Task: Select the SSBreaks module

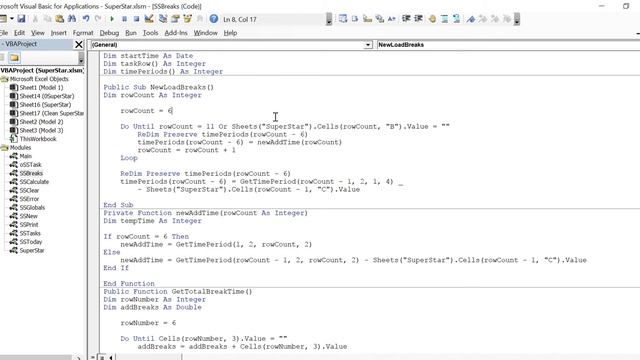Action: pos(31,173)
